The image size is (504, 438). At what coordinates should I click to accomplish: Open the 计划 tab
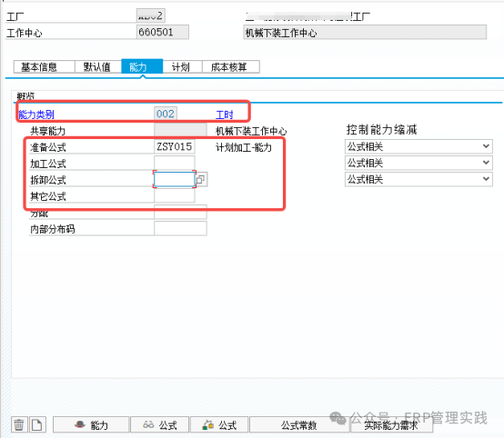pyautogui.click(x=182, y=67)
